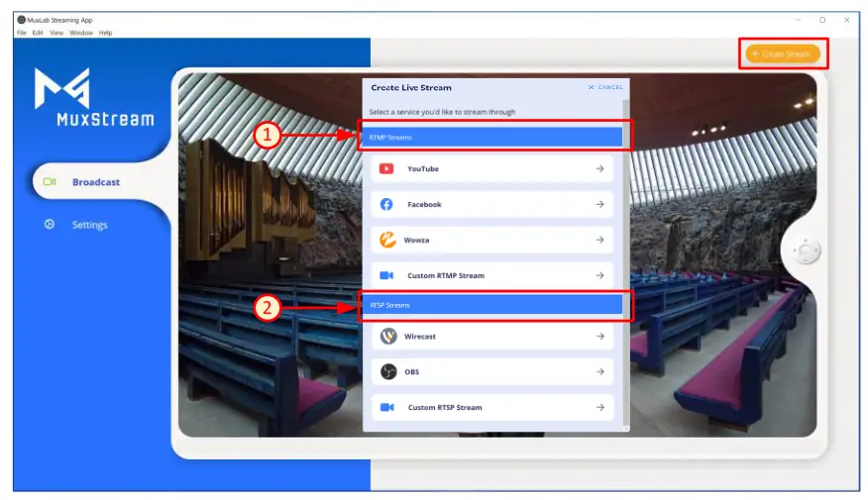This screenshot has height=500, width=868.
Task: Cancel the Create Live Stream dialog
Action: click(x=605, y=87)
